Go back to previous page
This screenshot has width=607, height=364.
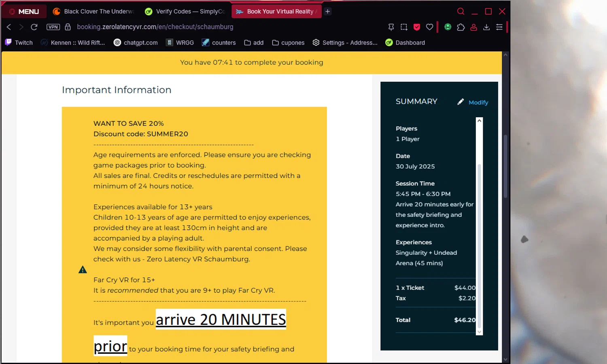(9, 27)
